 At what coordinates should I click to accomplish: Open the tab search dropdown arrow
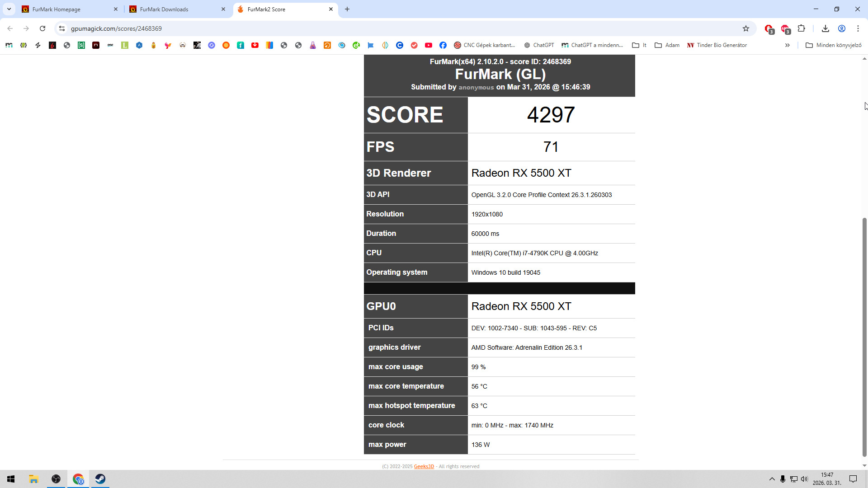[9, 9]
